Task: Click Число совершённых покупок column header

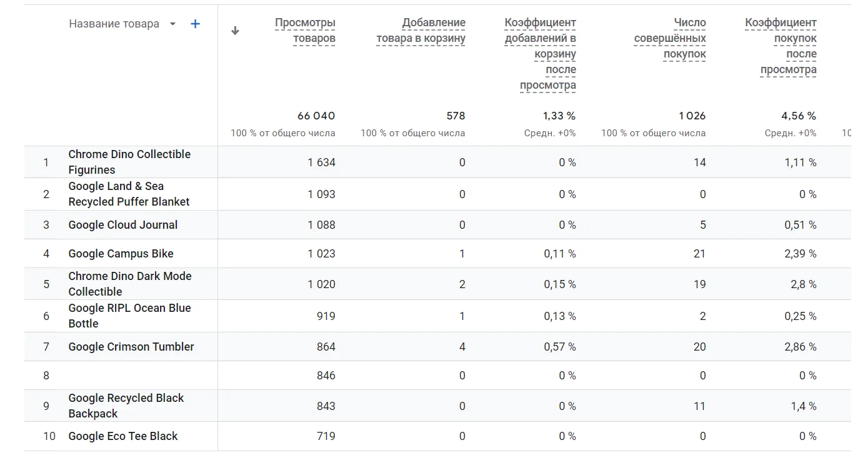Action: 670,38
